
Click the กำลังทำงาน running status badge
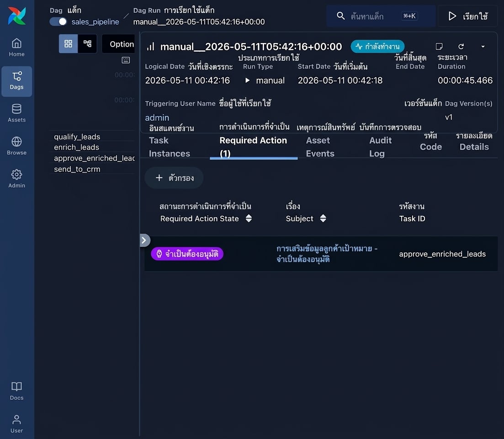(377, 47)
